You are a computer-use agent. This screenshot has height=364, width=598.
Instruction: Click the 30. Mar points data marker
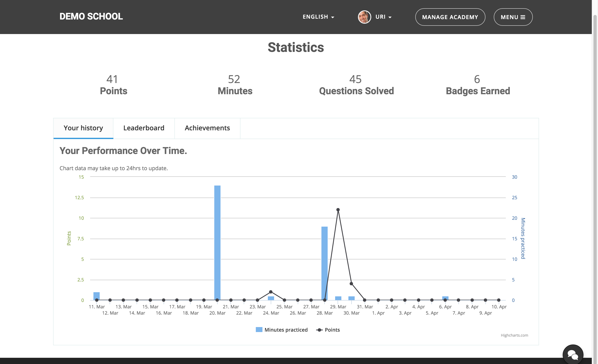coord(351,283)
